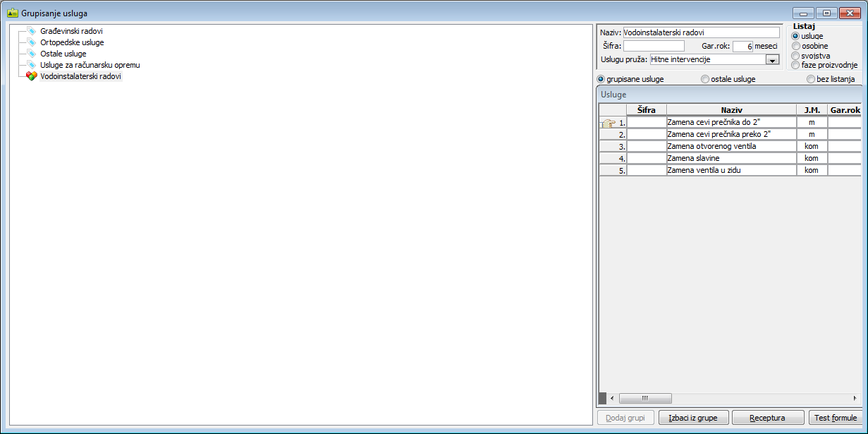The height and width of the screenshot is (434, 868).
Task: Click the colored icon beside Vodoinstalaterski radovi
Action: 31,76
